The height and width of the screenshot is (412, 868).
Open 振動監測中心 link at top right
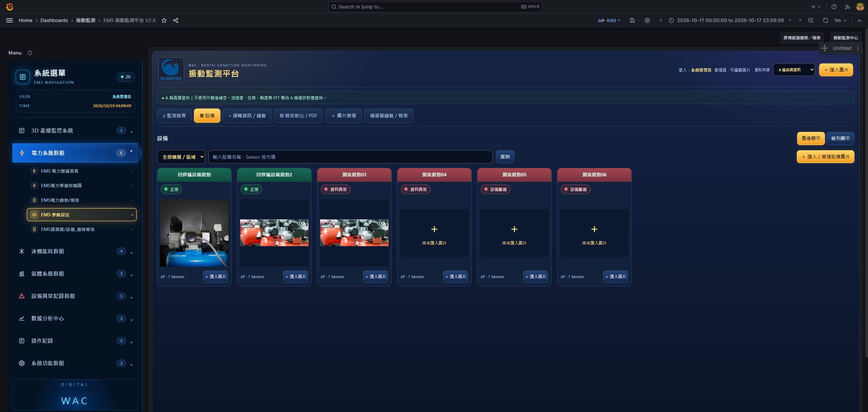point(846,38)
